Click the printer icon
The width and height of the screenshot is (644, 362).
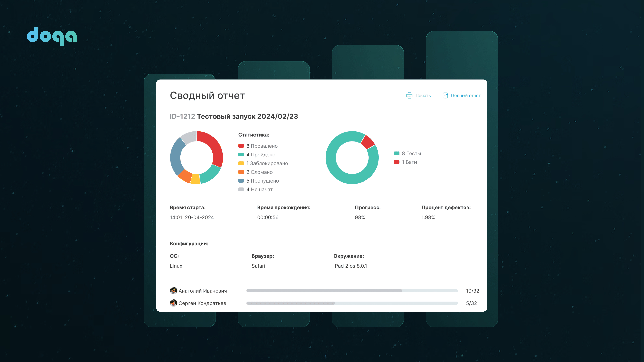tap(409, 95)
